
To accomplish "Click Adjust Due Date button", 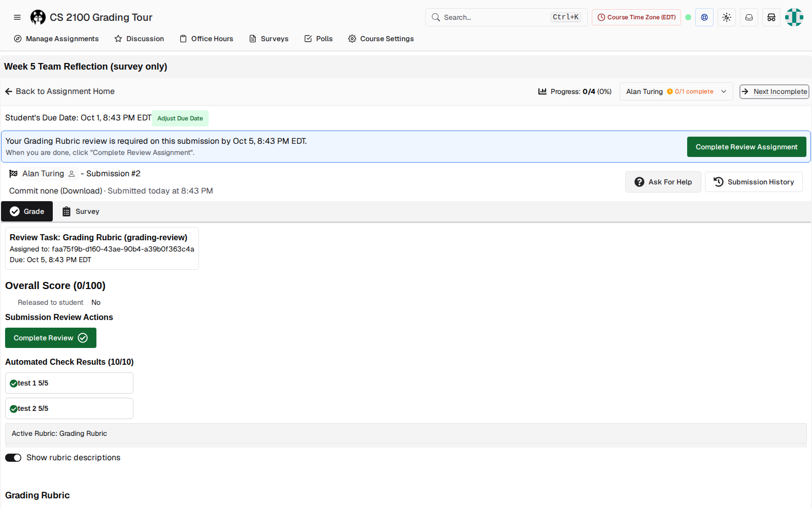I will 180,118.
